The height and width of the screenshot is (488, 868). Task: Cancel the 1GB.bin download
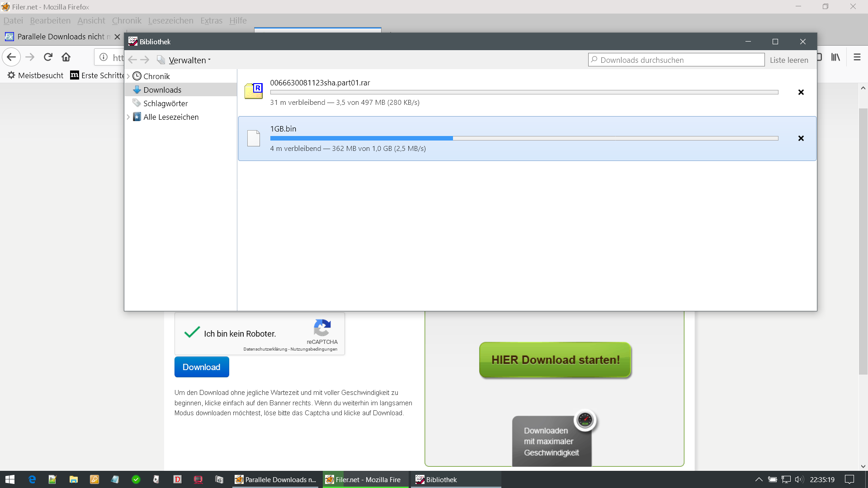(x=801, y=138)
